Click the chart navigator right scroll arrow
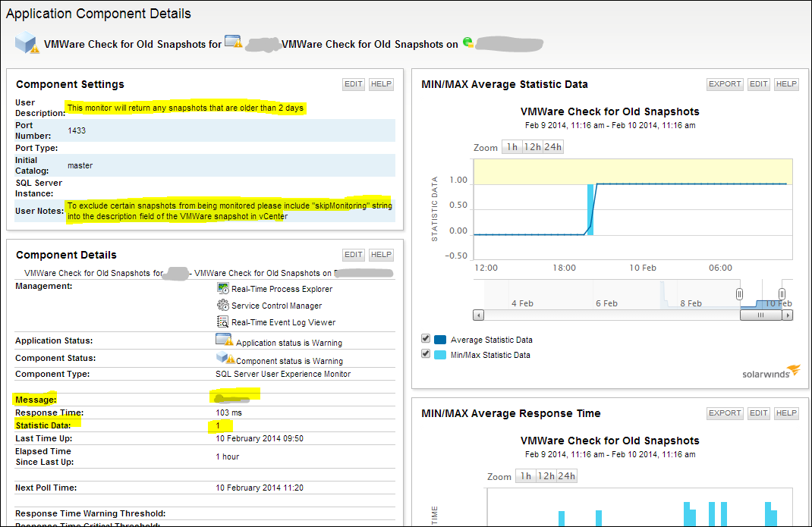This screenshot has height=527, width=812. pos(787,315)
